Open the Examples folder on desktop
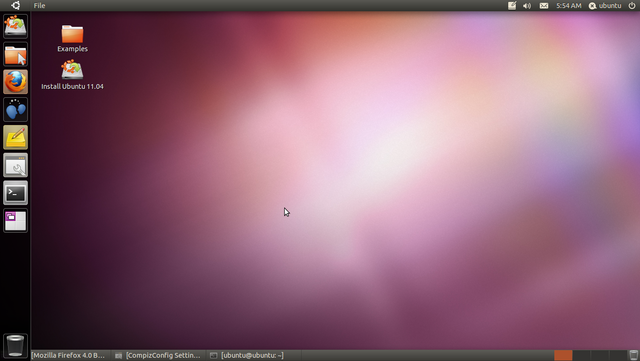Image resolution: width=640 pixels, height=361 pixels. [72, 39]
